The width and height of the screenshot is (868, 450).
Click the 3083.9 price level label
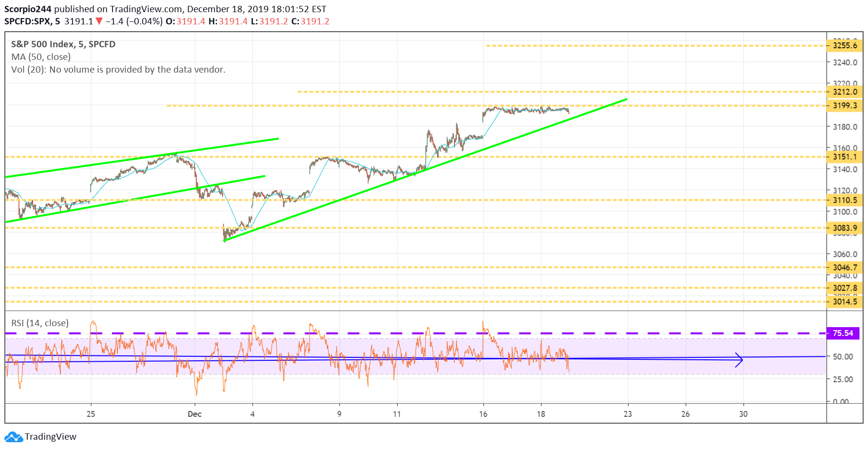(x=845, y=228)
